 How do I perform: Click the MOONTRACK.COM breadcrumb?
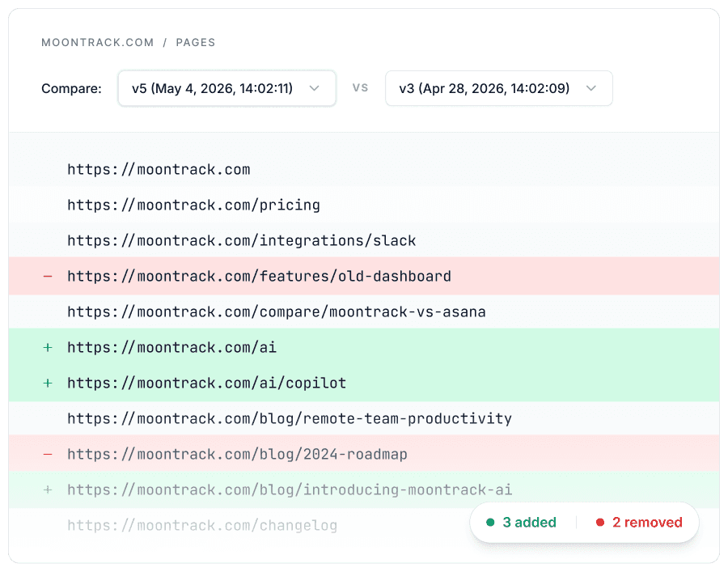[x=98, y=42]
